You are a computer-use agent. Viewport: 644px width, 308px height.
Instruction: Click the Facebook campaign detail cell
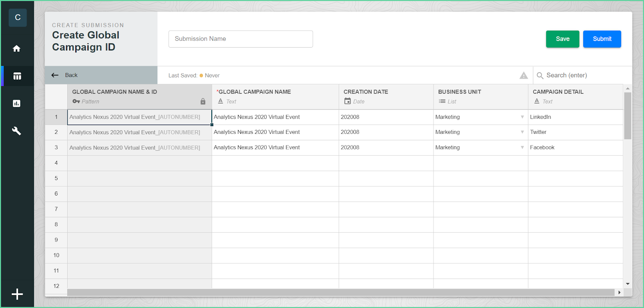tap(576, 148)
